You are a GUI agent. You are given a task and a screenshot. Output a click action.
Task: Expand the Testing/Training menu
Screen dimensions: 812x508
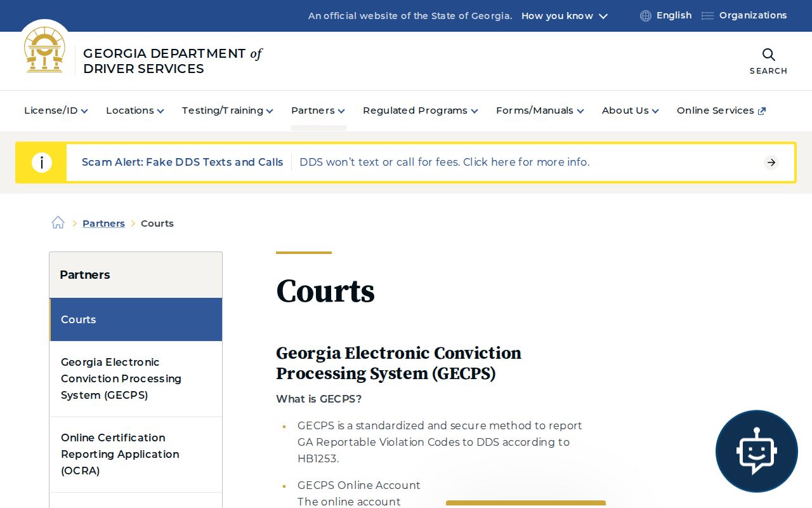pyautogui.click(x=227, y=110)
